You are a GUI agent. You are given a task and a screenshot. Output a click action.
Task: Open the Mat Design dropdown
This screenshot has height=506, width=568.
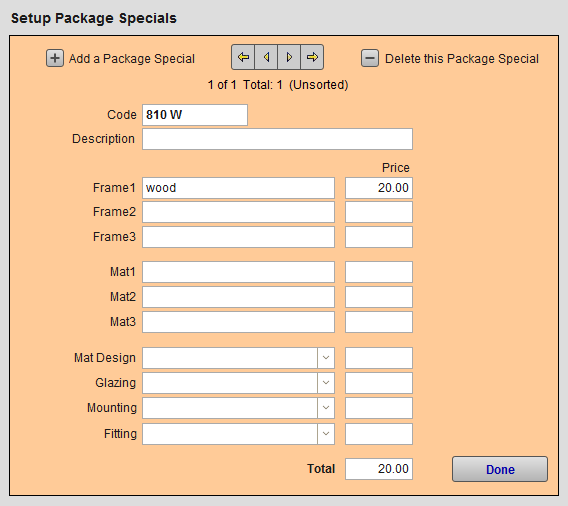(326, 358)
